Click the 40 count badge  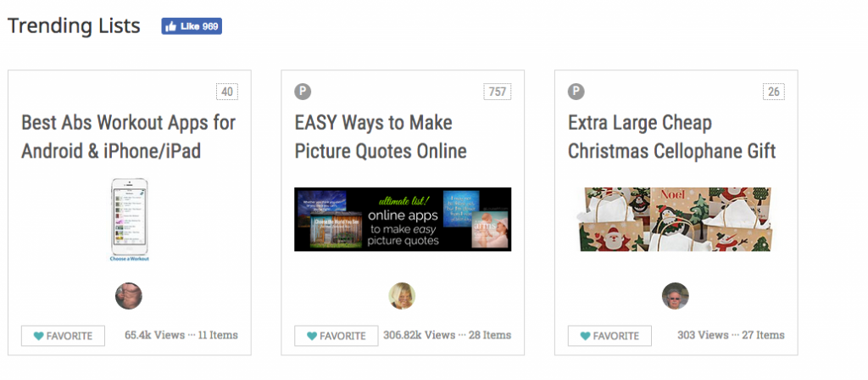pos(227,92)
